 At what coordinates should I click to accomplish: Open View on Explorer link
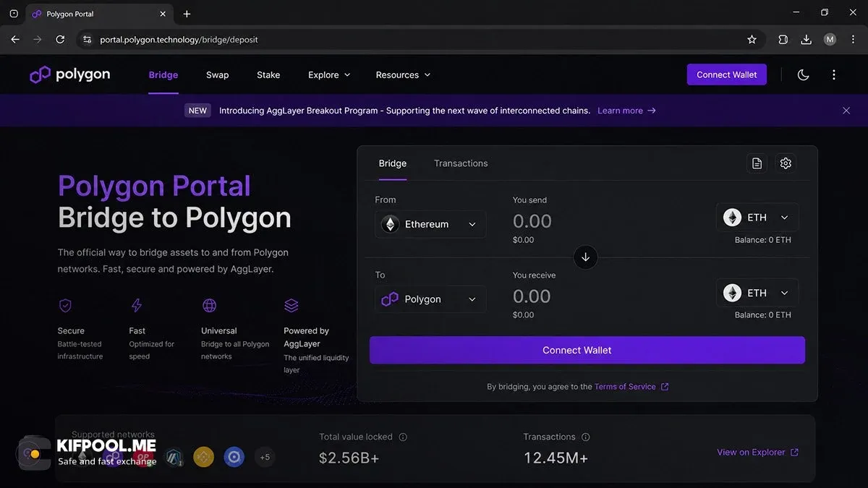point(757,452)
